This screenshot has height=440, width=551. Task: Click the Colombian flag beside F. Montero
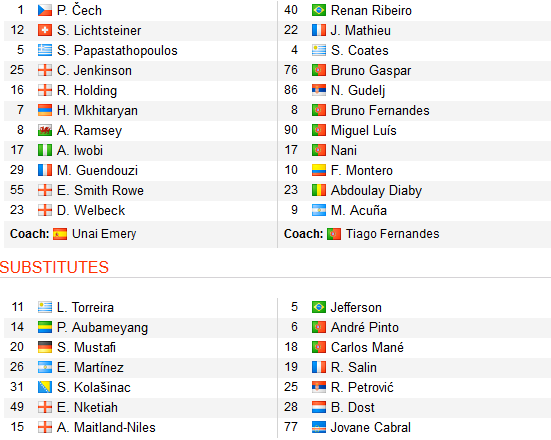tap(319, 171)
